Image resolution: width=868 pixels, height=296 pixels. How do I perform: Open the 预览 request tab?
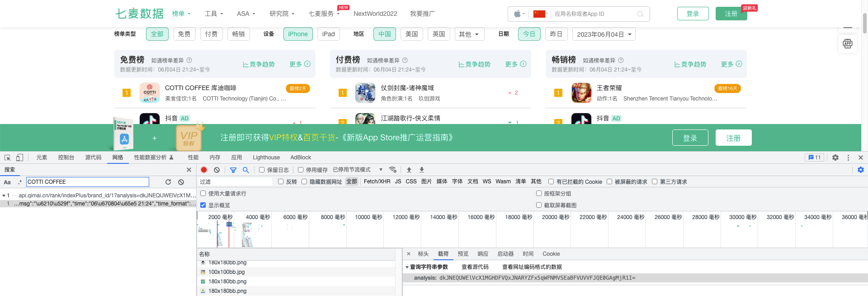coord(463,254)
